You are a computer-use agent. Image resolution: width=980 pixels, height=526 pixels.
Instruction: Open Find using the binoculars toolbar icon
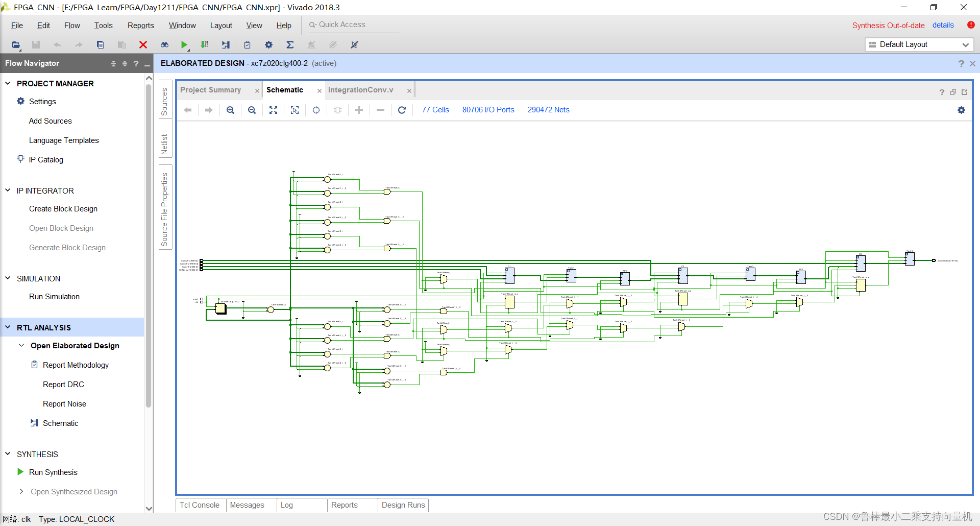click(x=164, y=45)
